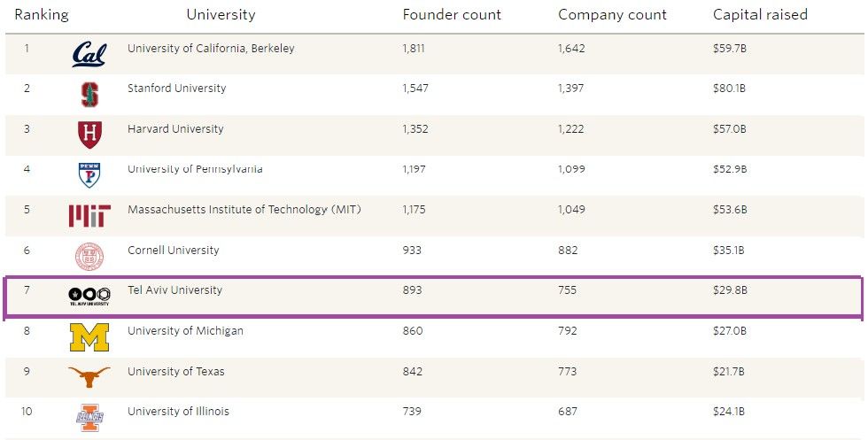
Task: Click the Illinois logo
Action: point(89,416)
